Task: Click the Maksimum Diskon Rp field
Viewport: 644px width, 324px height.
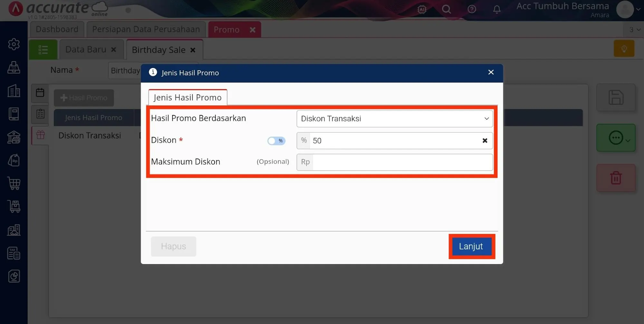Action: click(x=395, y=162)
